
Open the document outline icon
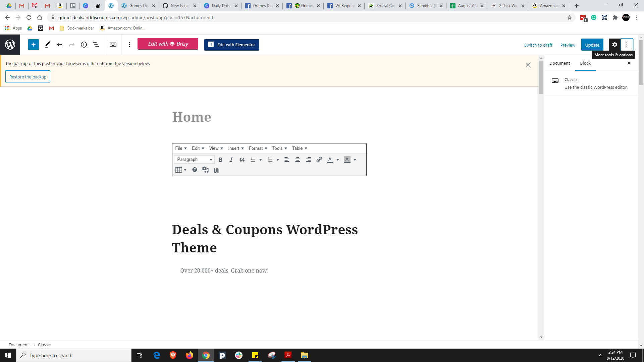[96, 45]
